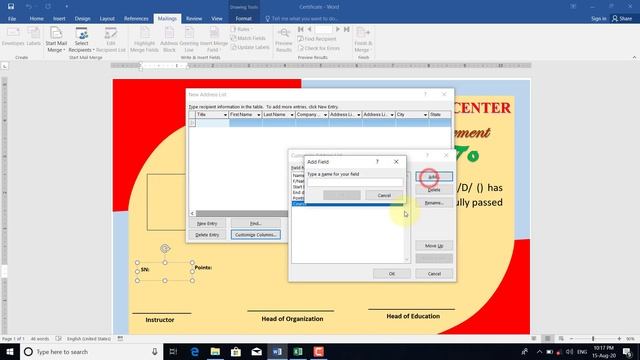Click Delete Entry in New Address List
Viewport: 640px width, 360px height.
tap(207, 235)
